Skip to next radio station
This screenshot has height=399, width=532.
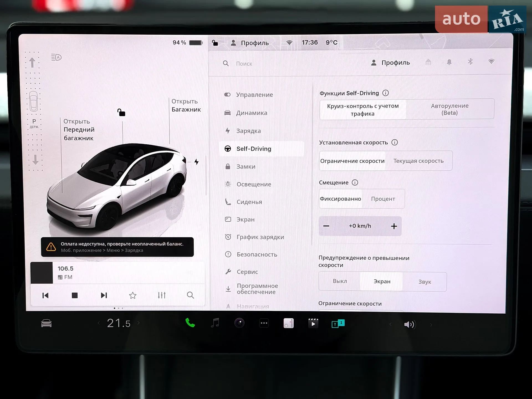coord(104,295)
